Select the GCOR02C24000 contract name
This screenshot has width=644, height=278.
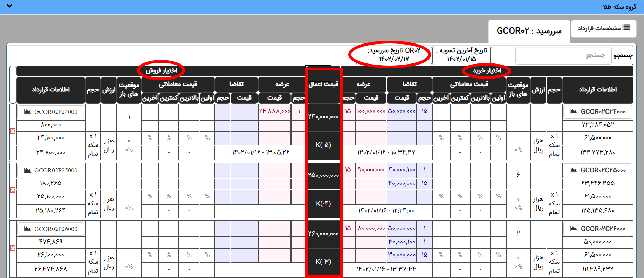point(603,111)
